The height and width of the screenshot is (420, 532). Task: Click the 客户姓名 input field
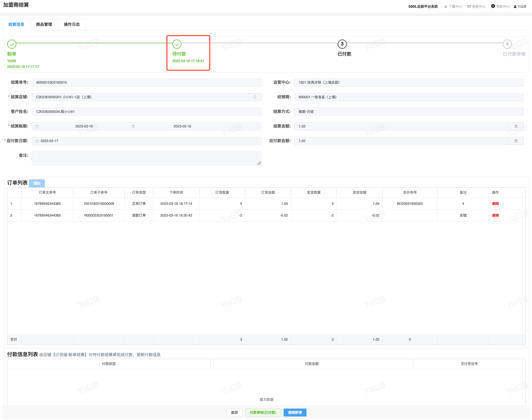(147, 112)
